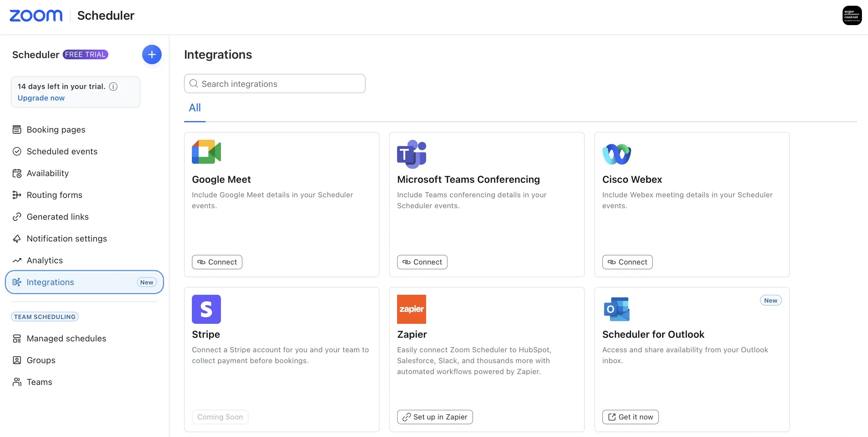Click the New badge on Outlook card

pyautogui.click(x=771, y=301)
